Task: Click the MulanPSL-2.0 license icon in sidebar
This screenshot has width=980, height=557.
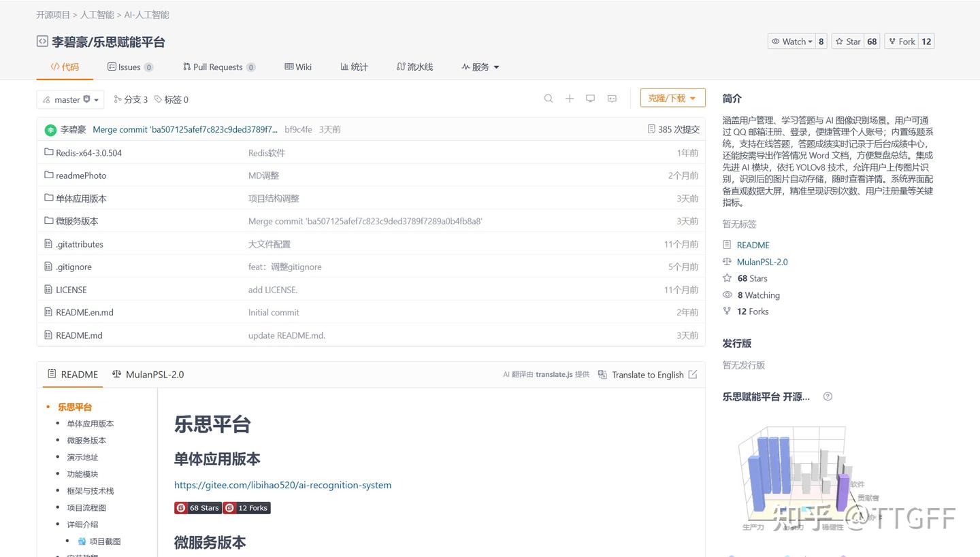Action: pyautogui.click(x=728, y=262)
